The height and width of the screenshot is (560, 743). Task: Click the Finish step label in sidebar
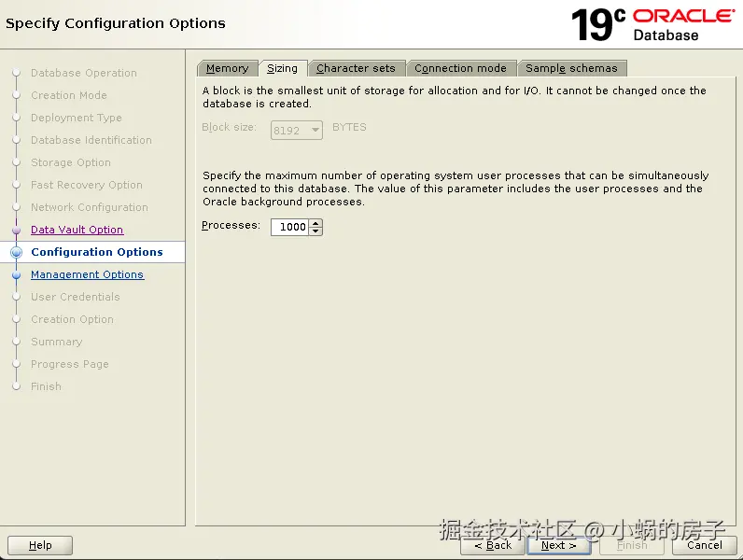46,386
